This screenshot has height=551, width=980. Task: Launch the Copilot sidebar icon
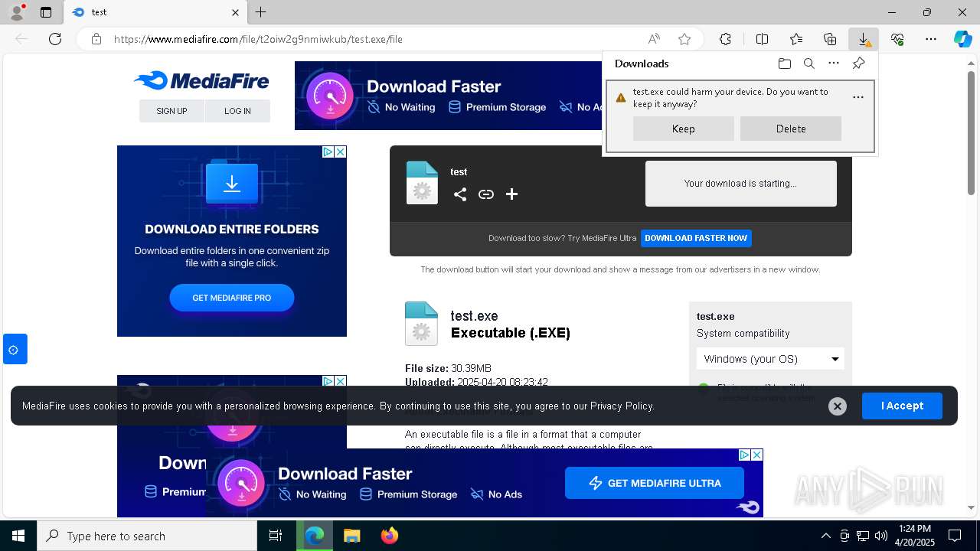(962, 39)
